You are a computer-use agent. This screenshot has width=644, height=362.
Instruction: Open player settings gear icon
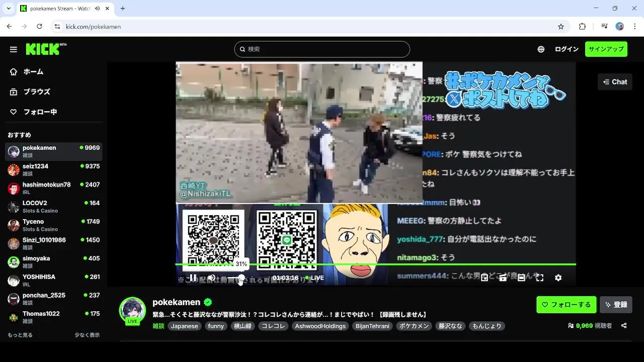click(x=558, y=278)
